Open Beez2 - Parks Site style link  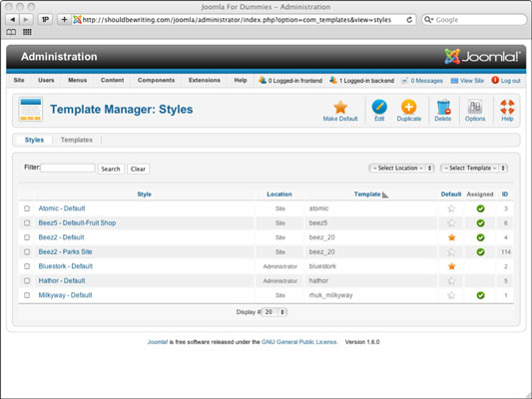click(x=65, y=252)
